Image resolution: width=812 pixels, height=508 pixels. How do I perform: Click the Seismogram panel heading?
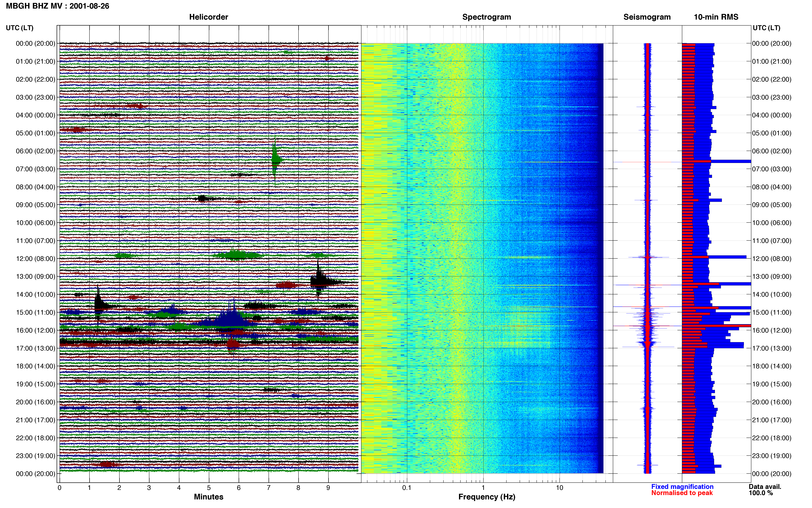(x=647, y=17)
